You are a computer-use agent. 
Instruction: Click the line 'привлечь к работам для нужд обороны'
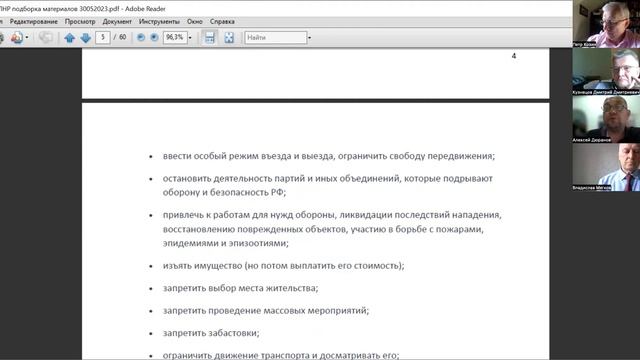coord(332,215)
